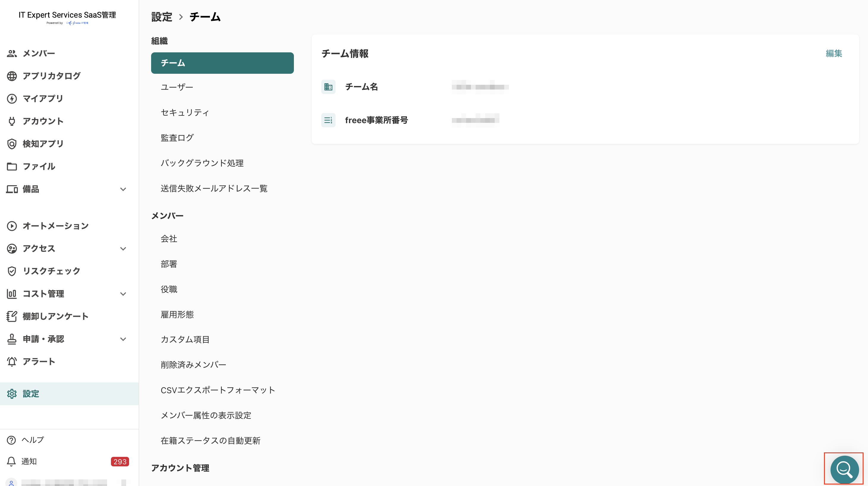The width and height of the screenshot is (868, 486).
Task: Click the 申請・承認 stamp icon
Action: coord(12,339)
